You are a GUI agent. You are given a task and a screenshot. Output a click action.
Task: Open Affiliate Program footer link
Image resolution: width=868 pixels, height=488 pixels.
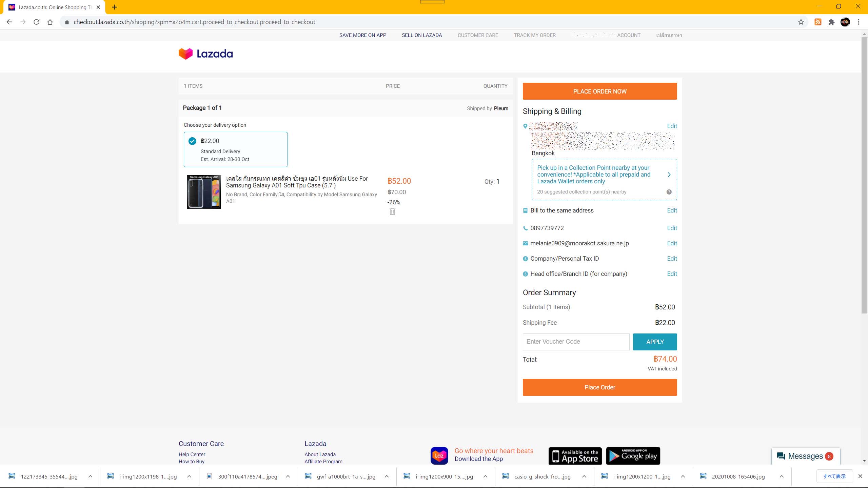coord(323,462)
